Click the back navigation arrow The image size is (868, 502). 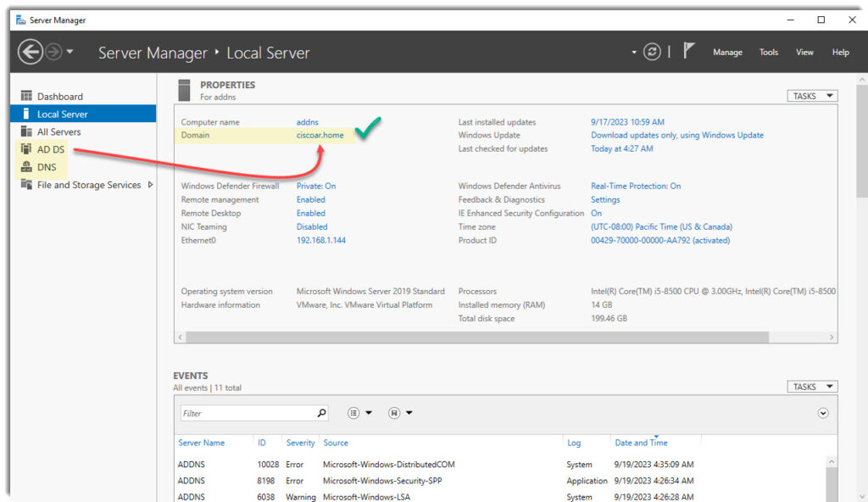30,52
